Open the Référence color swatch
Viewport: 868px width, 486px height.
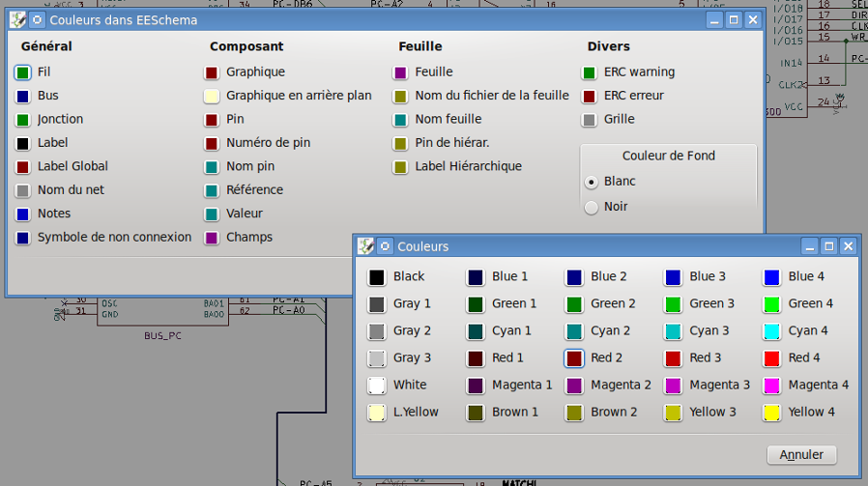click(212, 191)
